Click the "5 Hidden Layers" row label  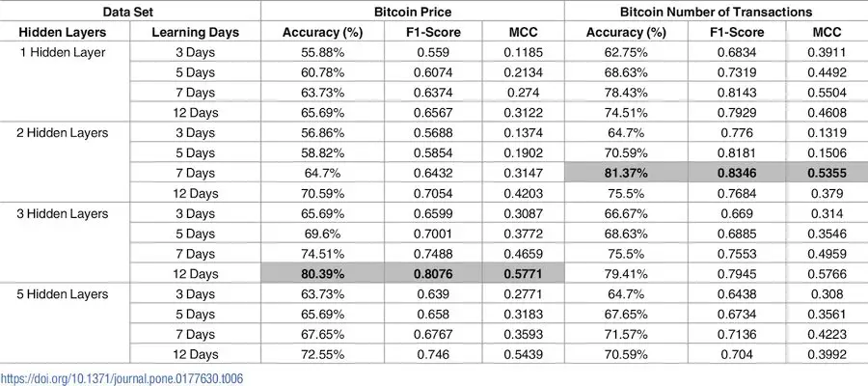point(65,293)
